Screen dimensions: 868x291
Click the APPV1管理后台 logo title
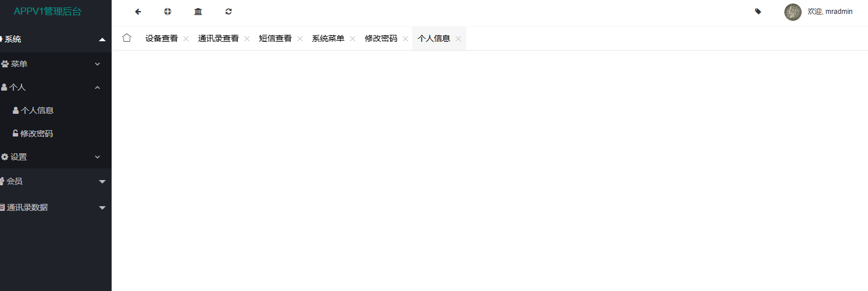click(48, 12)
